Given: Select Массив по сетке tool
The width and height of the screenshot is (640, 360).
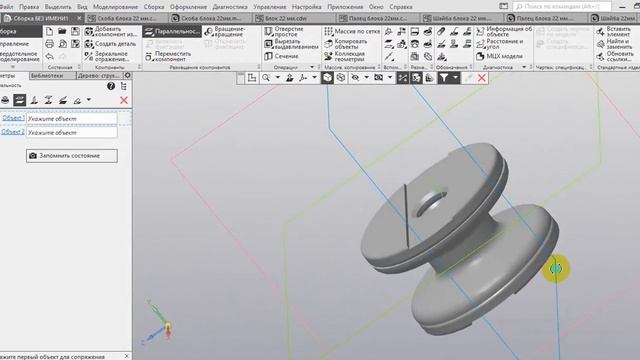Looking at the screenshot, I should pyautogui.click(x=352, y=31).
